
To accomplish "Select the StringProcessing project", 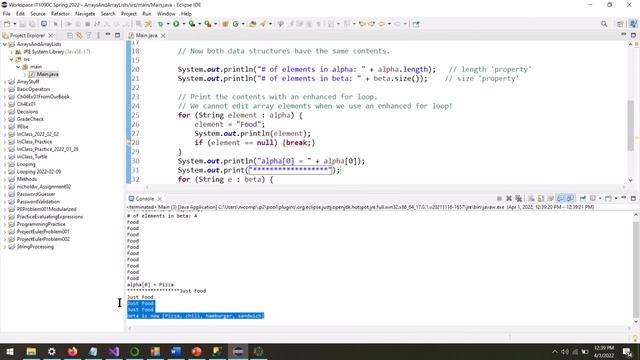I will coord(35,247).
